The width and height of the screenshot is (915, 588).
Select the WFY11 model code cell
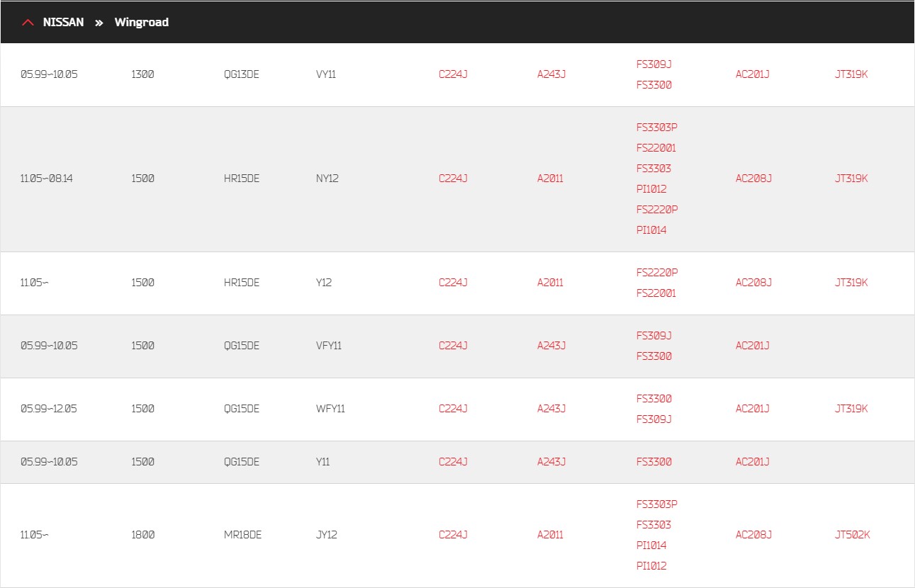click(x=330, y=409)
